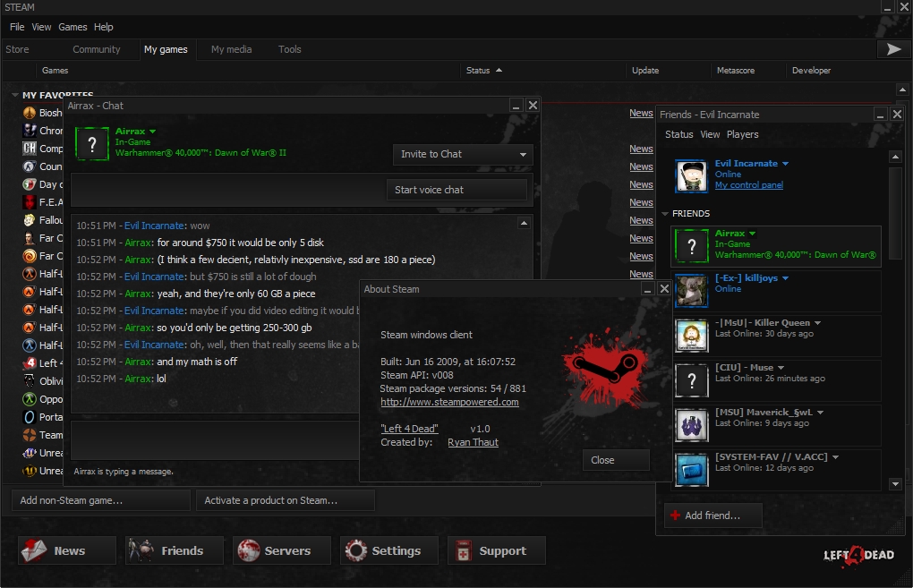Open the [-Ex-] killjoys dropdown arrow
This screenshot has height=588, width=913.
click(786, 278)
